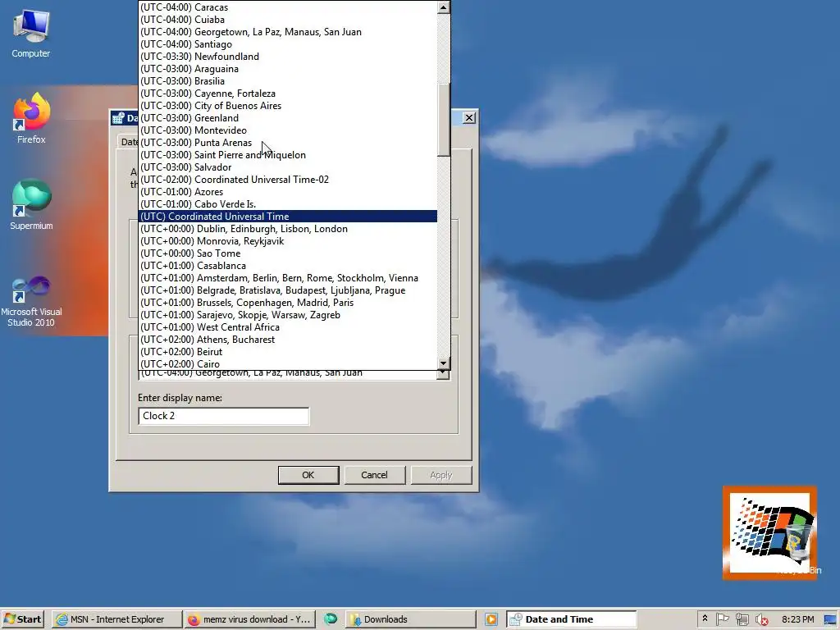Click the Supermium taskbar button
The height and width of the screenshot is (630, 840).
click(331, 619)
